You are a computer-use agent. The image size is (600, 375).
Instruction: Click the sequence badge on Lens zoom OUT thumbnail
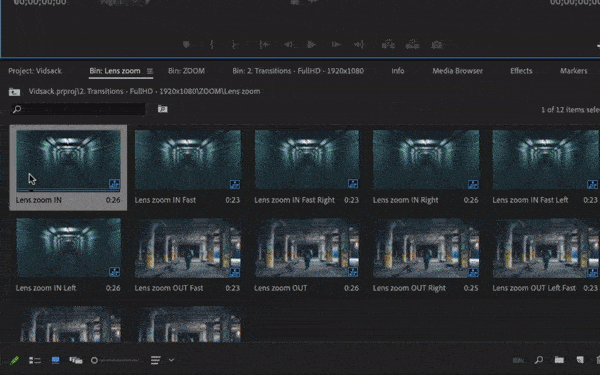[x=353, y=272]
